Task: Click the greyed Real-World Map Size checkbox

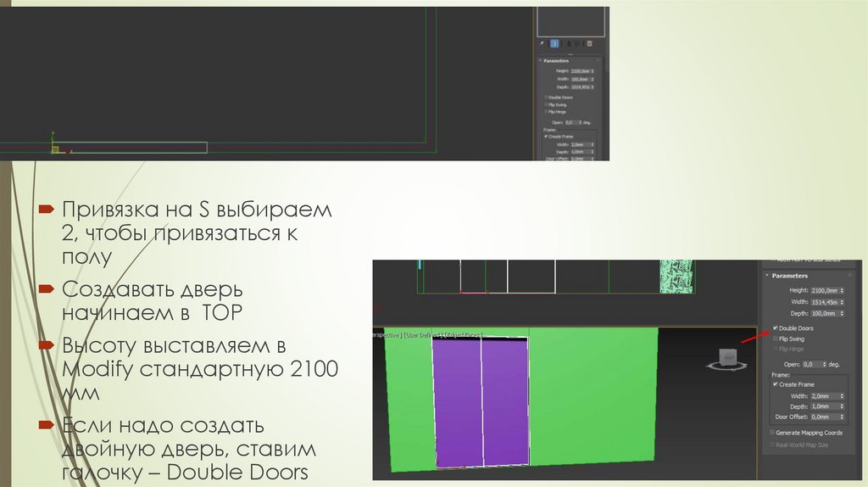Action: coord(772,445)
